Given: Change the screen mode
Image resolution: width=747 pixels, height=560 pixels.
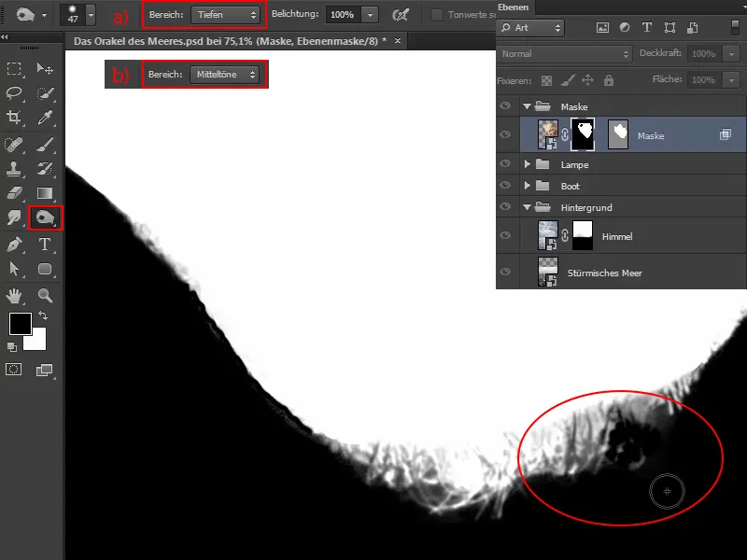Looking at the screenshot, I should [x=45, y=370].
